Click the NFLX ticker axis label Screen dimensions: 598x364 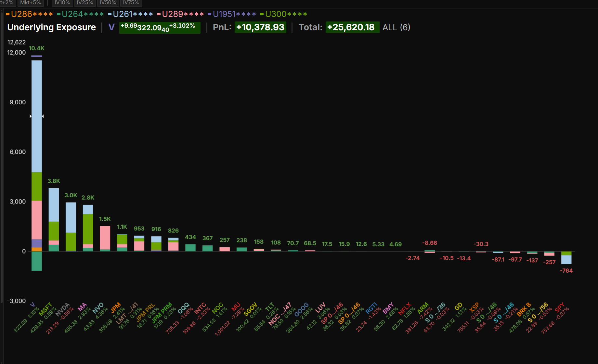pyautogui.click(x=405, y=309)
